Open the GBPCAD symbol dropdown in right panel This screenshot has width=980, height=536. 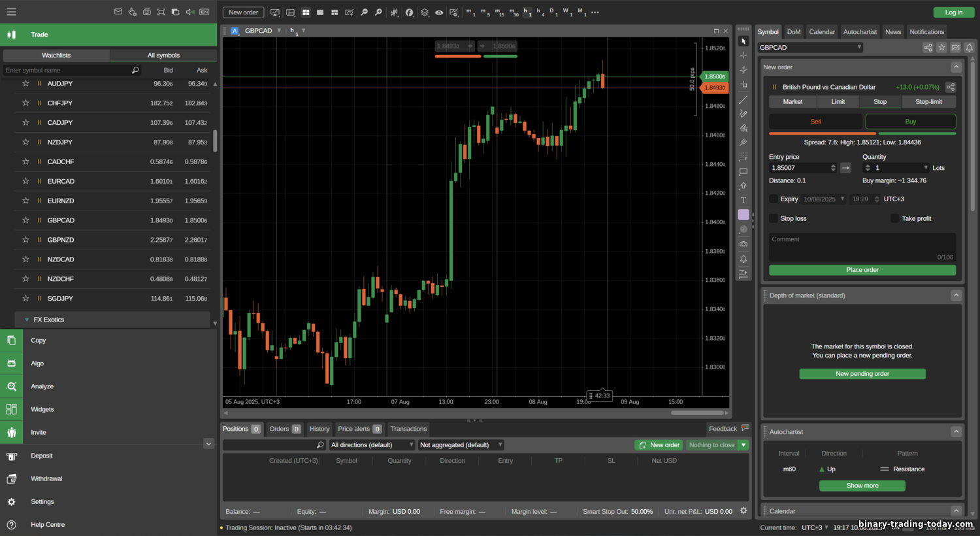pos(810,48)
